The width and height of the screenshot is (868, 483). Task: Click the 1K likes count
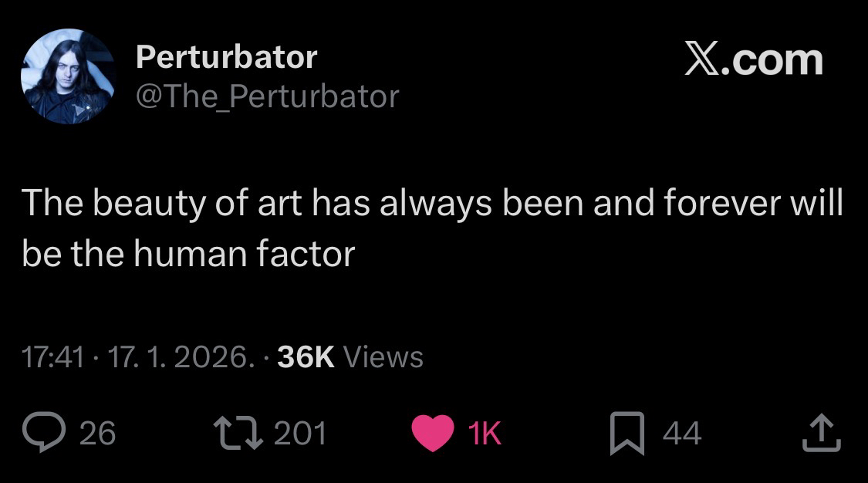485,434
